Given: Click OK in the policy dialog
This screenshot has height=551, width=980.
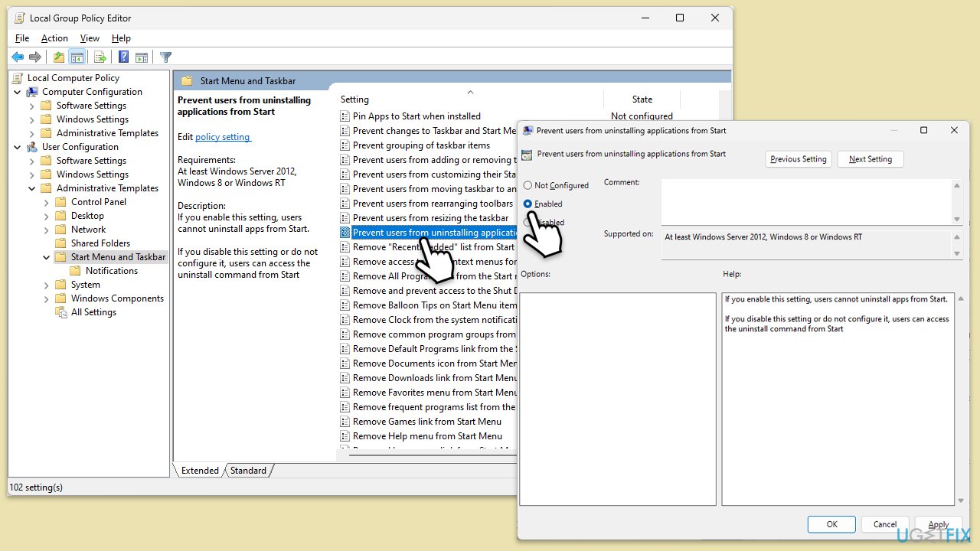Looking at the screenshot, I should point(831,524).
